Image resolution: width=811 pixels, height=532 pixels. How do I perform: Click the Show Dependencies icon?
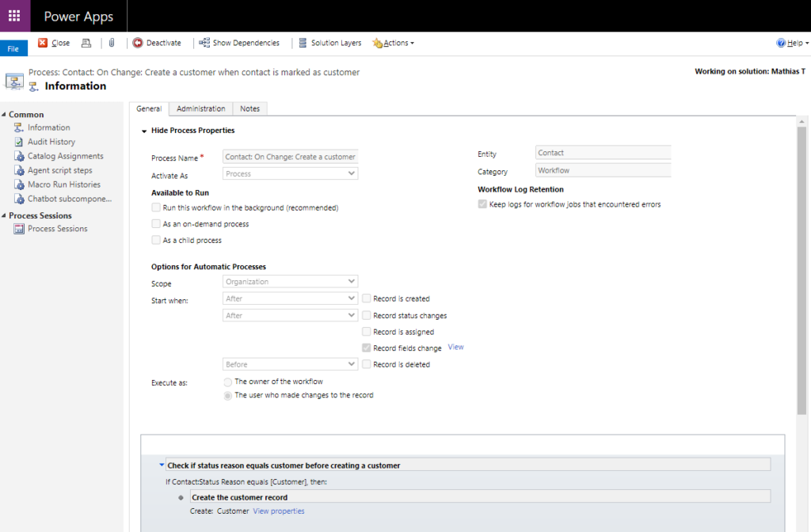[x=204, y=43]
